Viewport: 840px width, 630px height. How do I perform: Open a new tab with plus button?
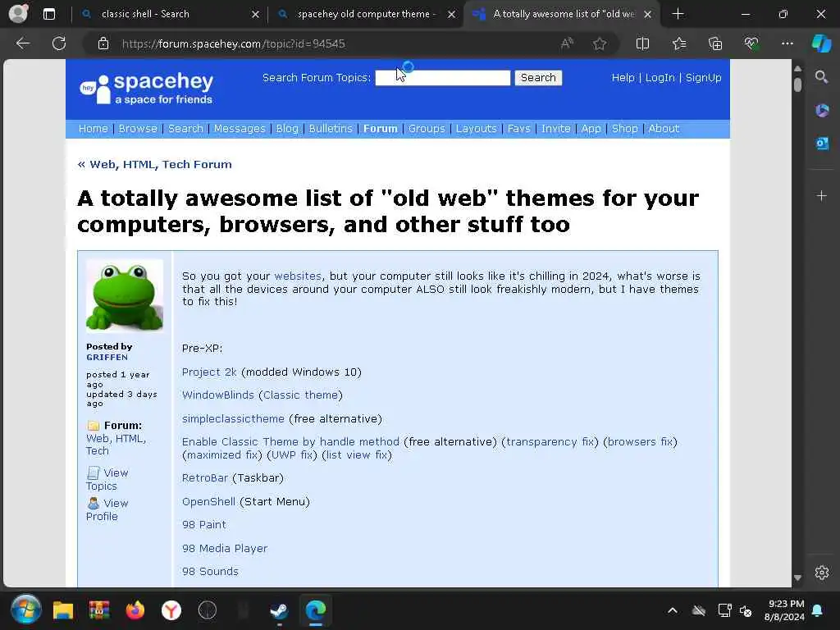[x=678, y=14]
